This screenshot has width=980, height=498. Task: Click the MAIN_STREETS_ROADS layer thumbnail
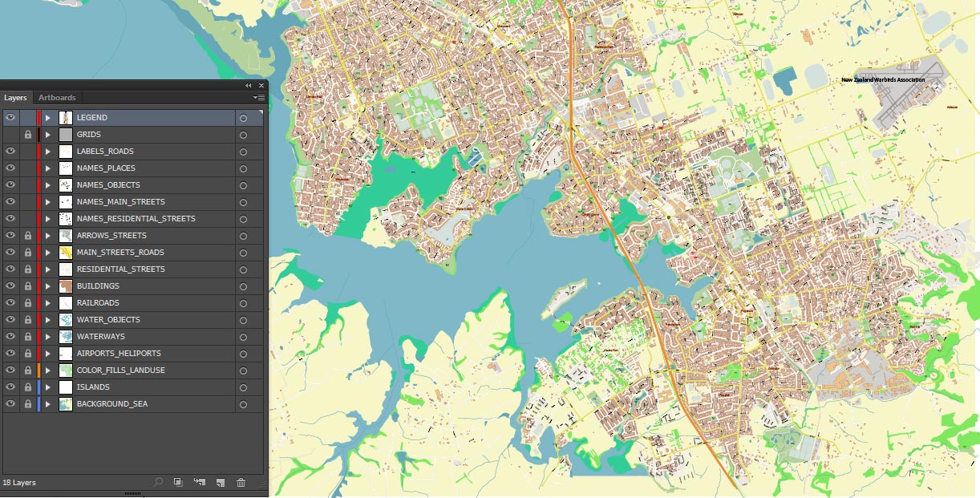pos(66,253)
